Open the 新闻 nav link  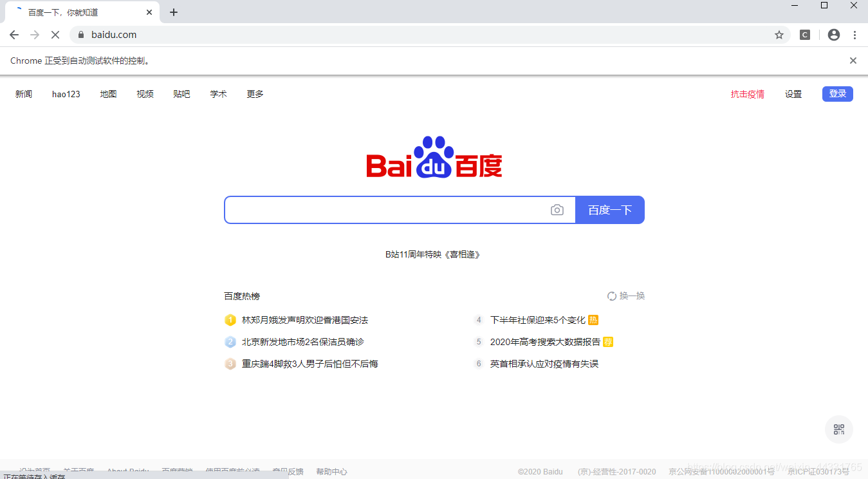coord(24,94)
